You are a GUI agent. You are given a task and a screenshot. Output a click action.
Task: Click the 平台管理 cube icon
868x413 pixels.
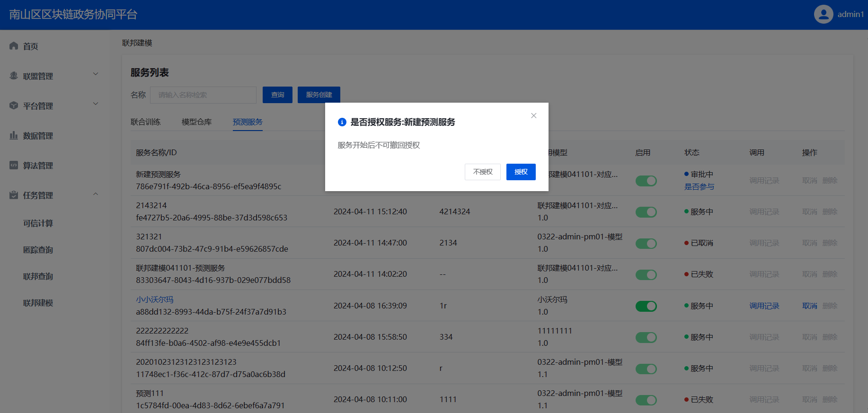14,105
